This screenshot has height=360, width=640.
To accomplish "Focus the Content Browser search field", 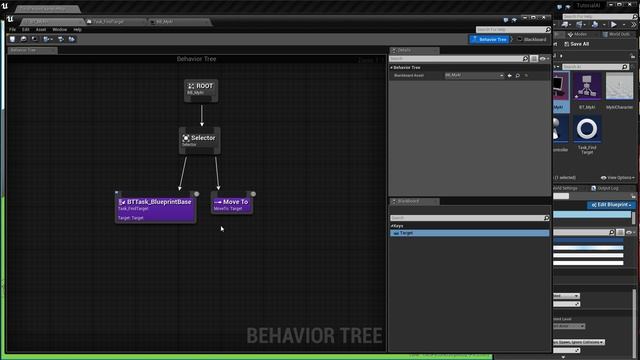I will point(595,67).
